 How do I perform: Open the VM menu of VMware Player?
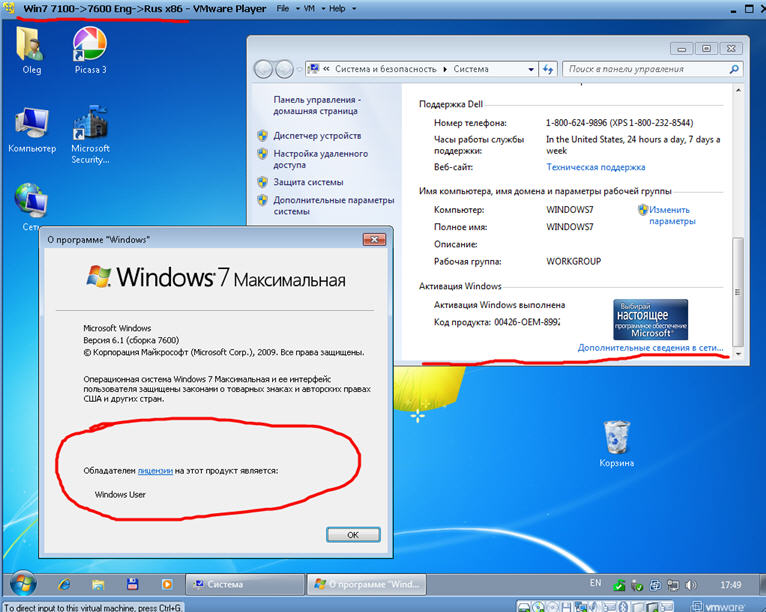[309, 8]
